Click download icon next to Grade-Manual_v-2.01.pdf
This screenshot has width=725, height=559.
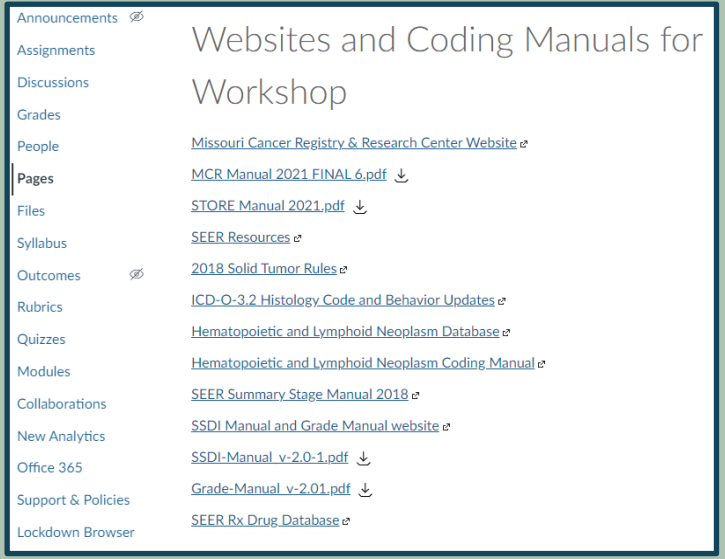point(365,490)
